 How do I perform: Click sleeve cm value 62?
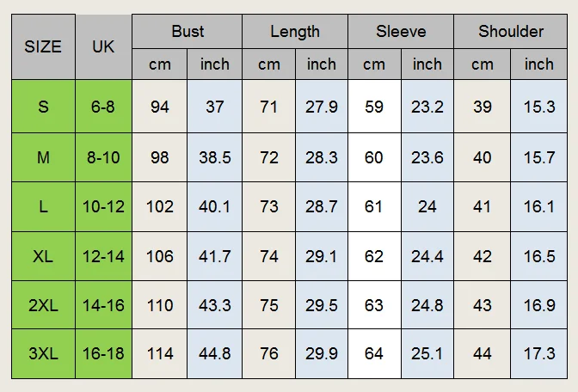pyautogui.click(x=374, y=256)
